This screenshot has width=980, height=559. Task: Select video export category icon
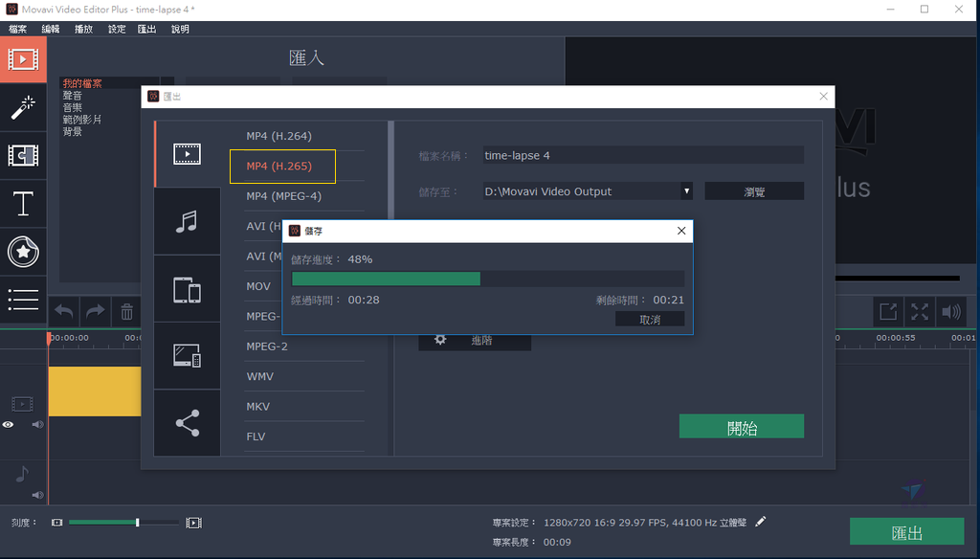coord(187,154)
